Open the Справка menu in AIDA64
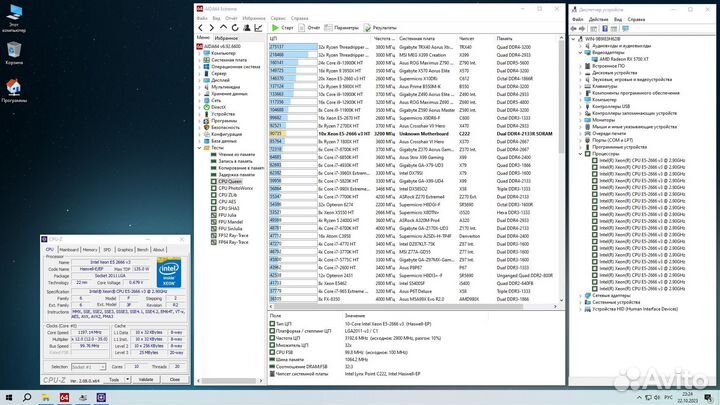The image size is (720, 405). point(299,18)
